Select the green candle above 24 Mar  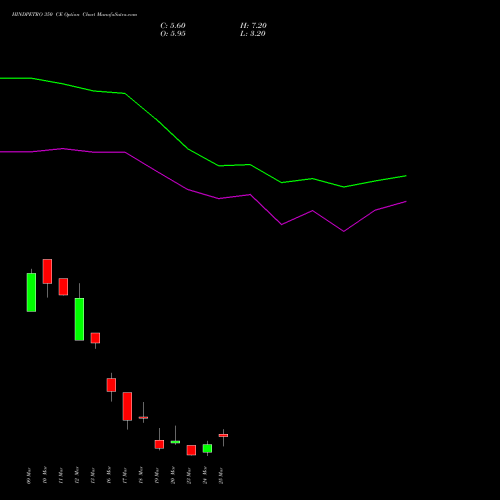[207, 448]
